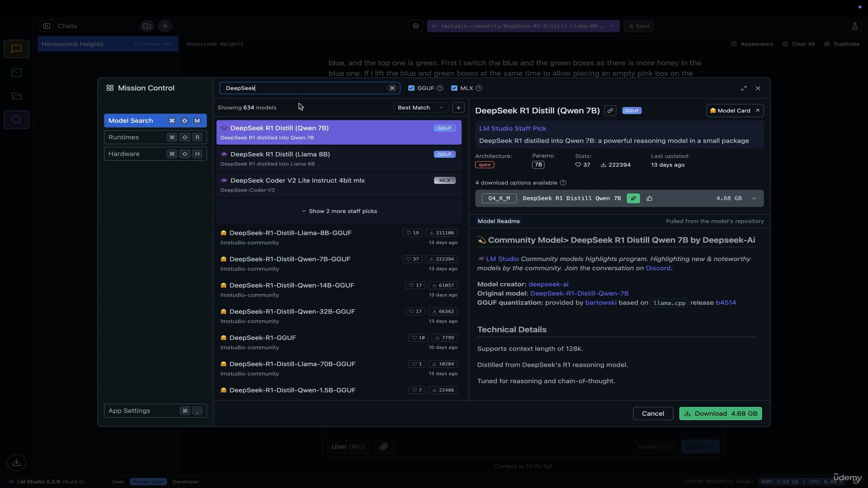Open options menu for Honeycomb Heights chat

[167, 44]
